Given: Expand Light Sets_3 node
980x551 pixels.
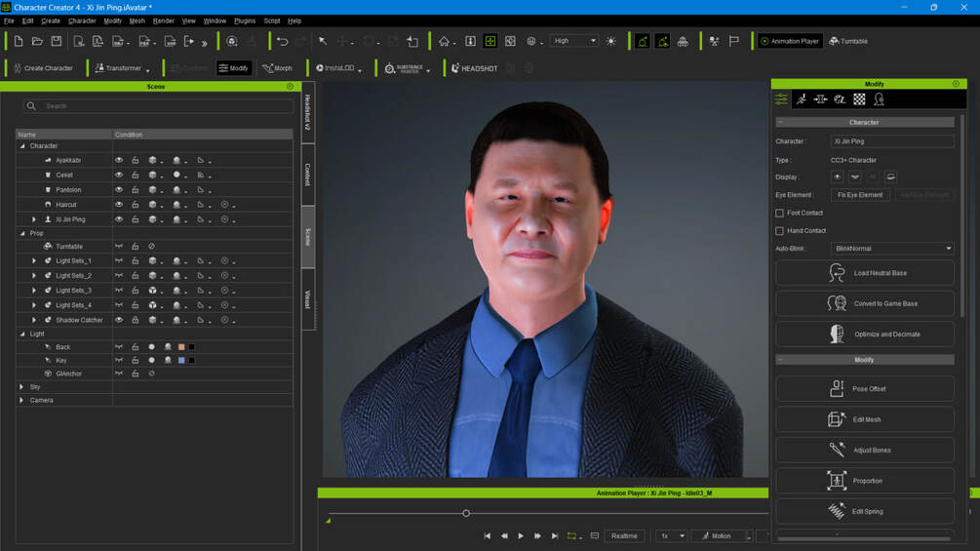Looking at the screenshot, I should (34, 290).
